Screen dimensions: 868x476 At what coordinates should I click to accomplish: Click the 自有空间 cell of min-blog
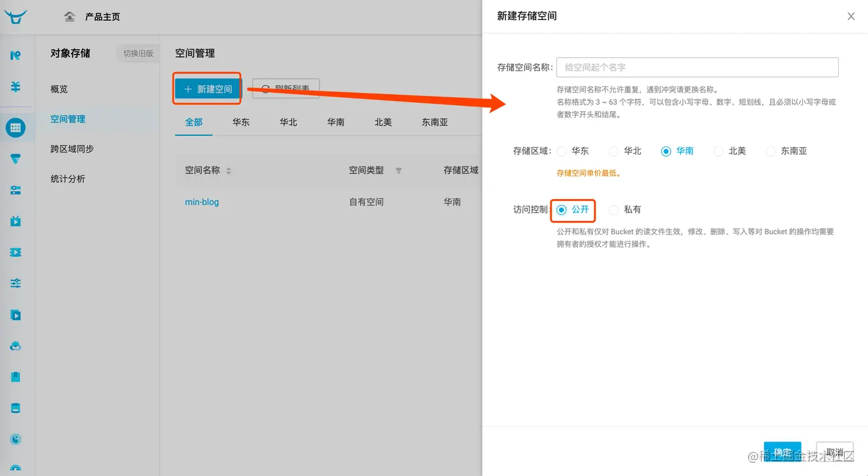coord(366,202)
